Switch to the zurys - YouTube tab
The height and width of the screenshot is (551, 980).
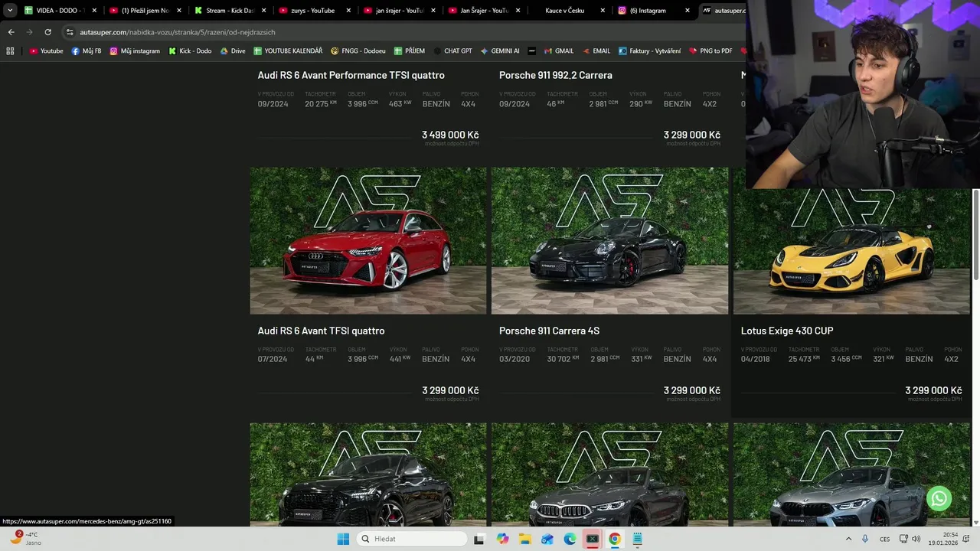coord(314,11)
